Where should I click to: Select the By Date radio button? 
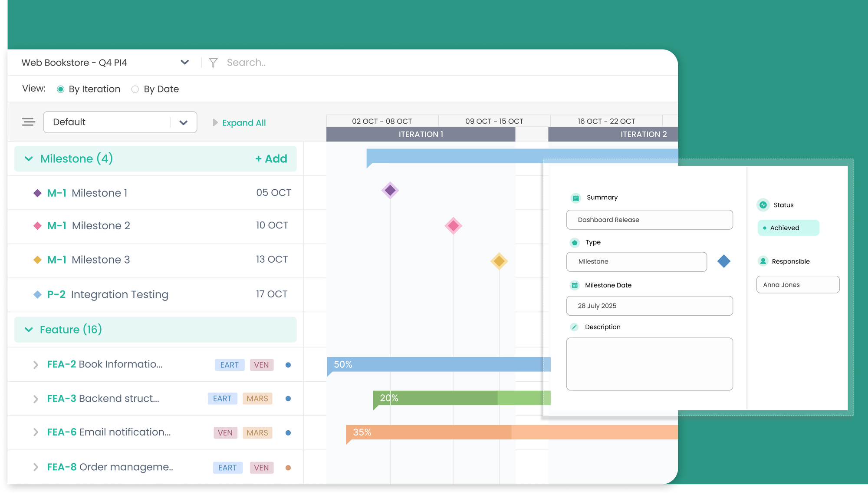[x=135, y=89]
